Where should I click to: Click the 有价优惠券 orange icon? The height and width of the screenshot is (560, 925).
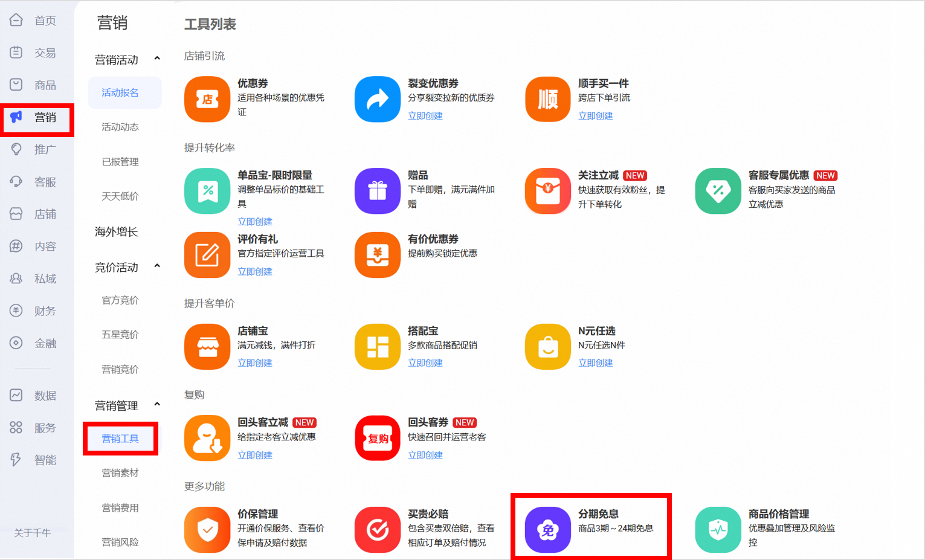[378, 255]
